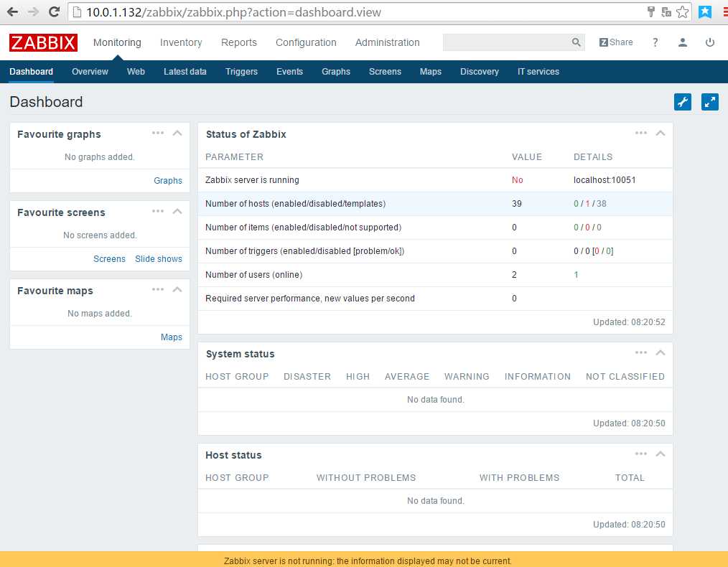
Task: Click the power logout icon
Action: pyautogui.click(x=710, y=42)
